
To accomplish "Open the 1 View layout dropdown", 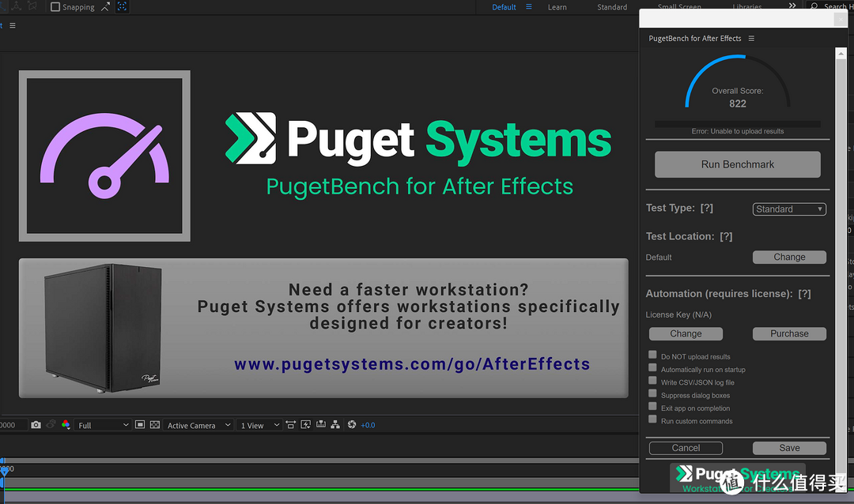I will pyautogui.click(x=260, y=425).
